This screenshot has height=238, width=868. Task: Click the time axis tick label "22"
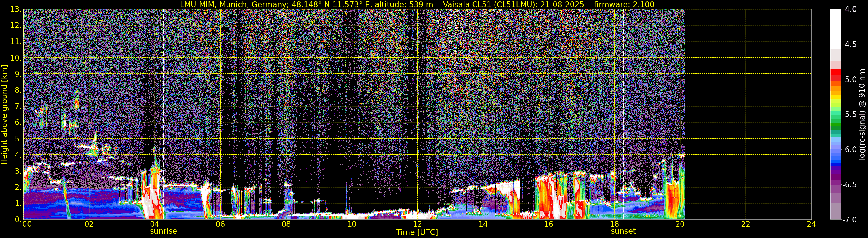click(746, 224)
